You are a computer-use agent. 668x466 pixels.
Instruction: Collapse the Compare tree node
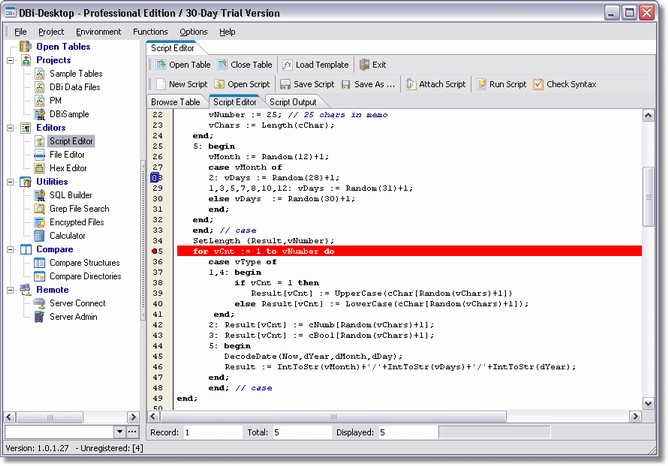click(x=10, y=249)
